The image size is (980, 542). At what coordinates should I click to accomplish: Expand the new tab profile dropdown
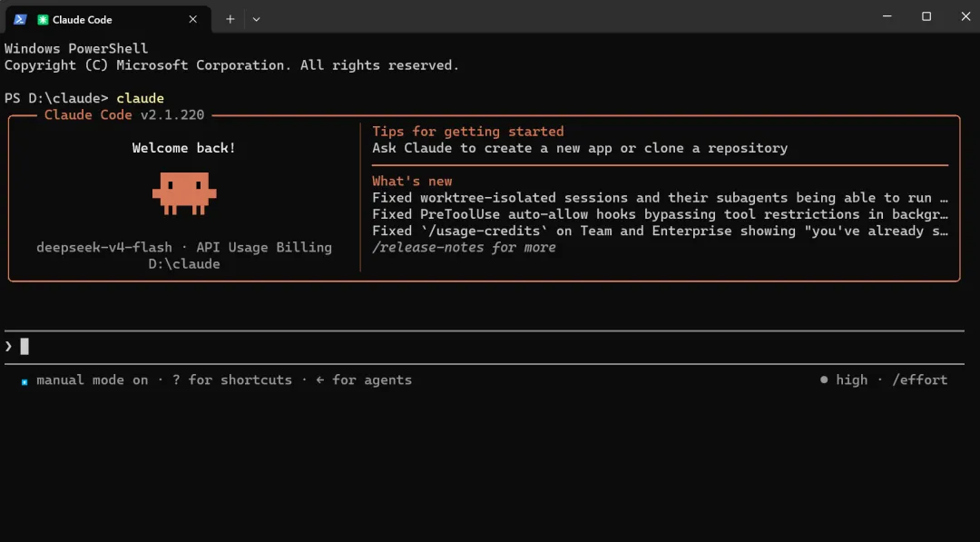tap(256, 19)
